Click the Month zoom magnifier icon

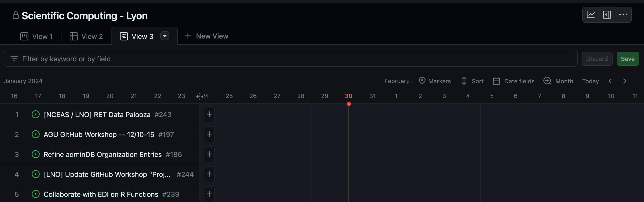point(547,81)
